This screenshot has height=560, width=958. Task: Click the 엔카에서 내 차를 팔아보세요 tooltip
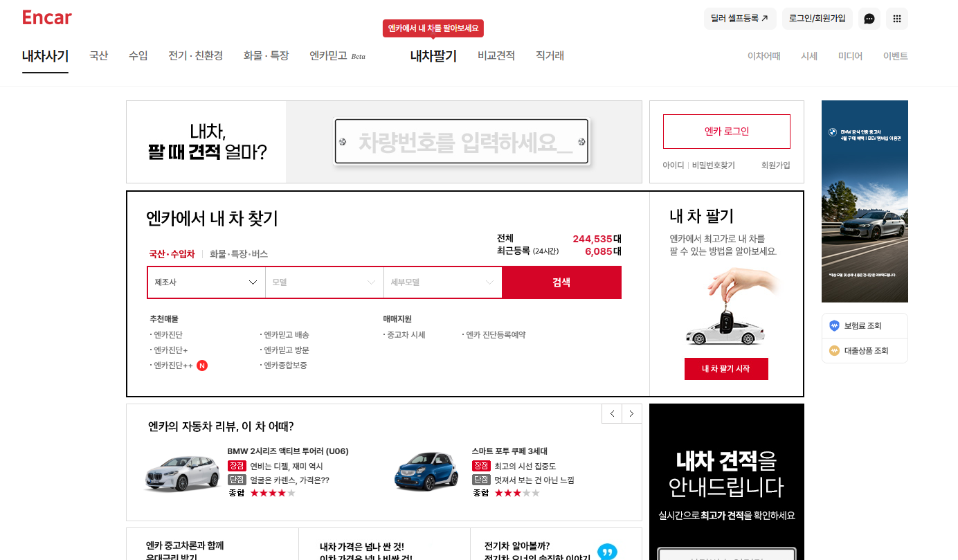[x=433, y=28]
